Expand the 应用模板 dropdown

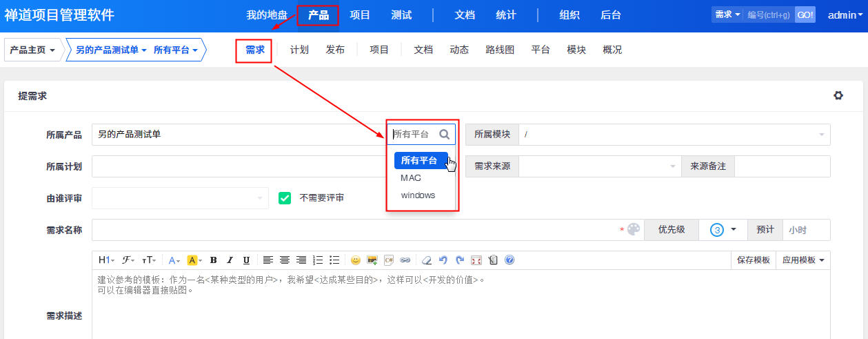pyautogui.click(x=803, y=260)
